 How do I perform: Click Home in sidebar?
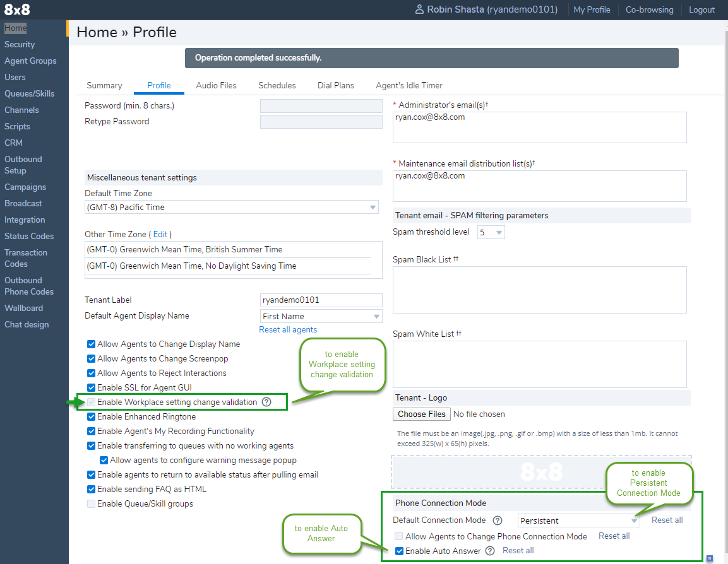pos(15,28)
